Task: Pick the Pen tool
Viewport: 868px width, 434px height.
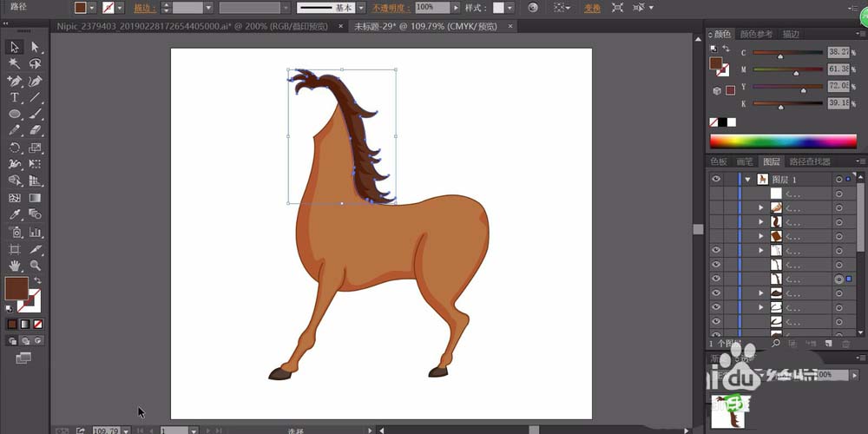Action: pyautogui.click(x=15, y=81)
